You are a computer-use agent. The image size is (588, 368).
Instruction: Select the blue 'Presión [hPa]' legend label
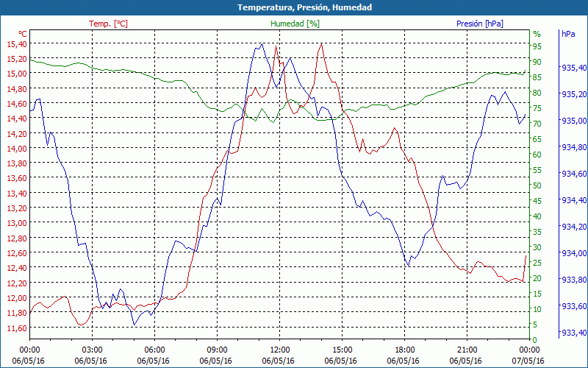tap(480, 24)
